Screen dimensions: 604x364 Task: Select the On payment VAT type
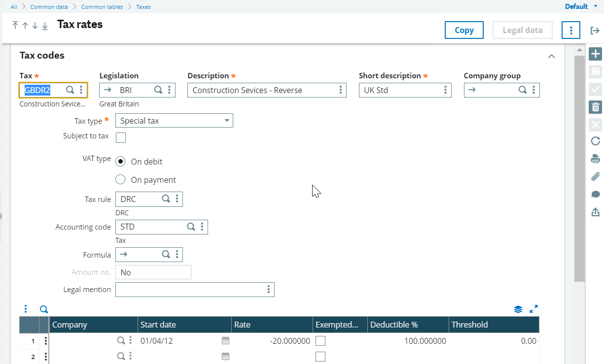120,180
